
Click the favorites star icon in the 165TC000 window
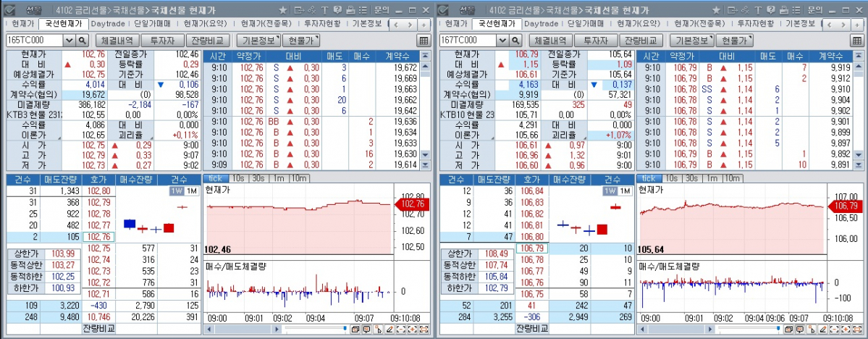pos(283,10)
